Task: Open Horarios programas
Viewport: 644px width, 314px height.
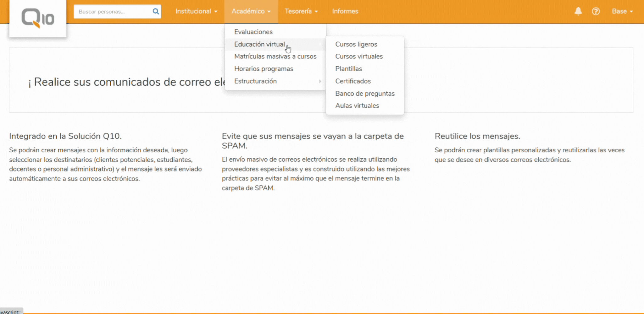Action: [264, 68]
